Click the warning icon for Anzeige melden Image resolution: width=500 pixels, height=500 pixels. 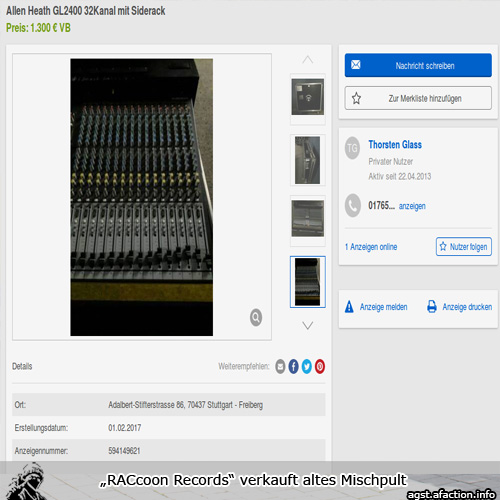[x=349, y=306]
